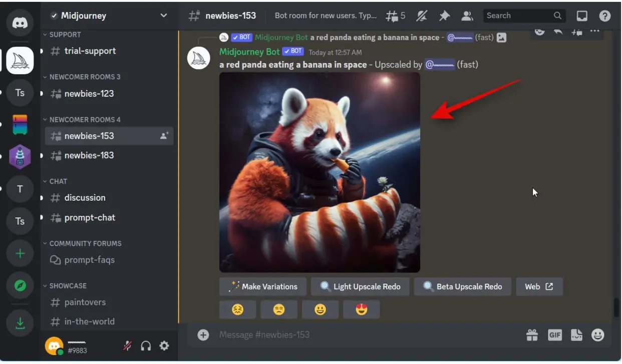Screen dimensions: 622x364
Task: Toggle deafen with headphones icon
Action: coord(146,345)
